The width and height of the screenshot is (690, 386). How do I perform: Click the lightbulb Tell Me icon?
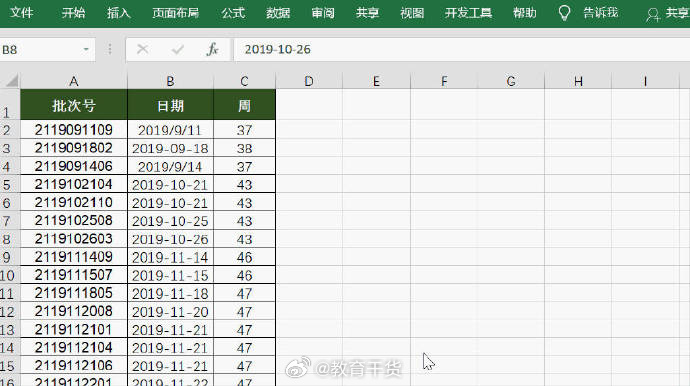click(x=564, y=13)
